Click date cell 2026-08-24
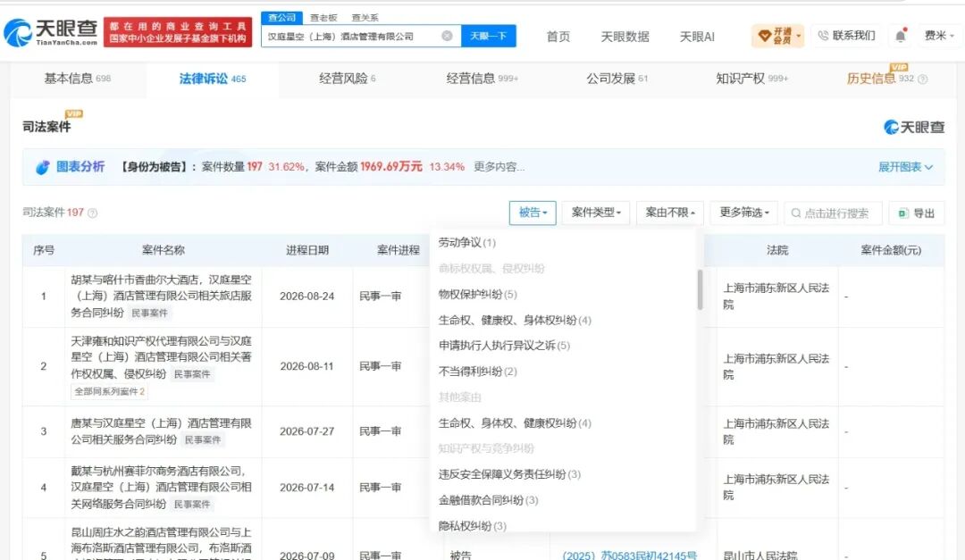The width and height of the screenshot is (965, 560). 307,296
